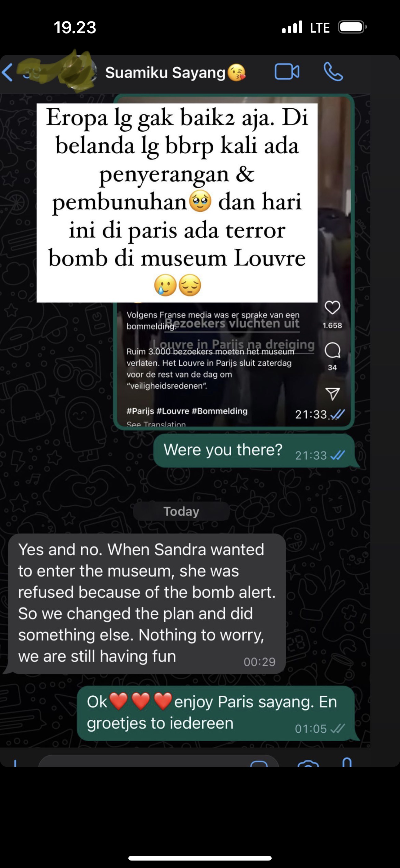The height and width of the screenshot is (868, 400).
Task: Tap the 'Ok enjoy Paris sayang' message
Action: pyautogui.click(x=216, y=713)
